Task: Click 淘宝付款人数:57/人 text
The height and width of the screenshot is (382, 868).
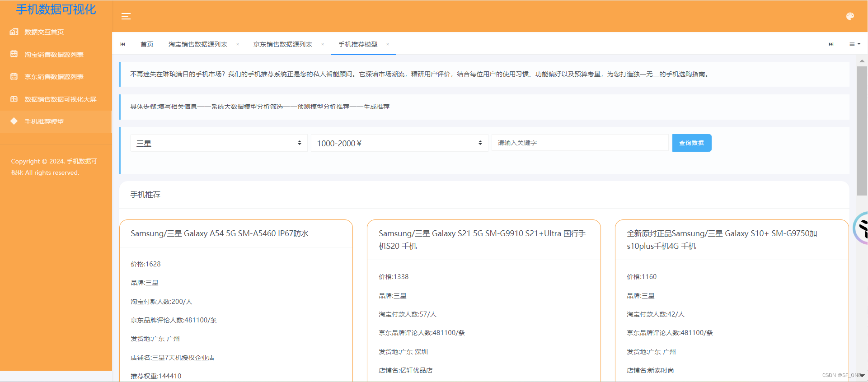Action: coord(408,314)
